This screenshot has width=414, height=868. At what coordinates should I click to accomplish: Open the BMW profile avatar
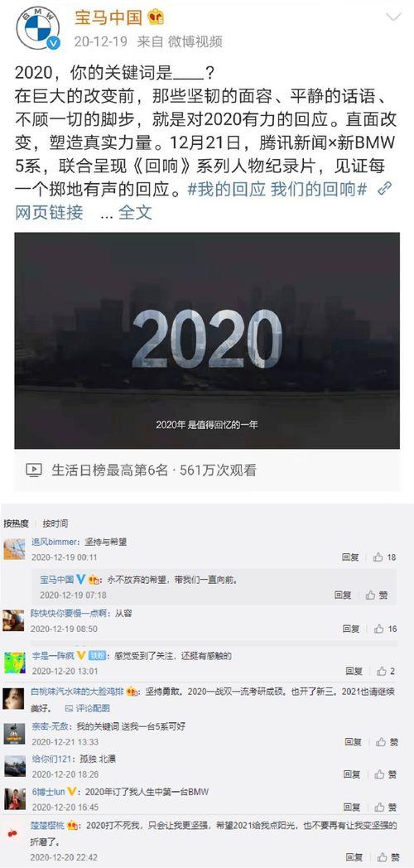click(37, 27)
